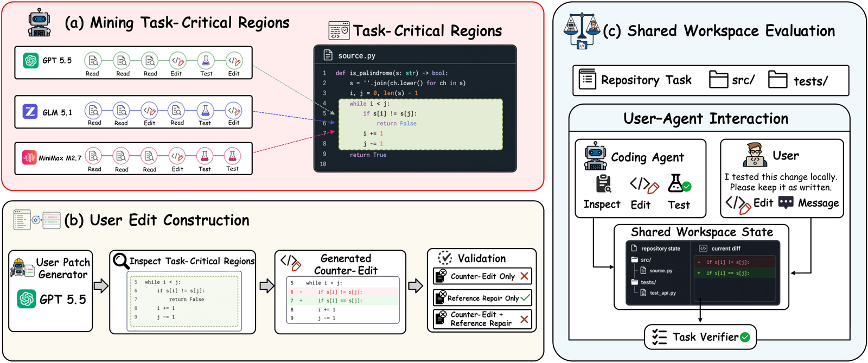
Task: Click the checklist icon beside Task Verifier
Action: pyautogui.click(x=660, y=337)
